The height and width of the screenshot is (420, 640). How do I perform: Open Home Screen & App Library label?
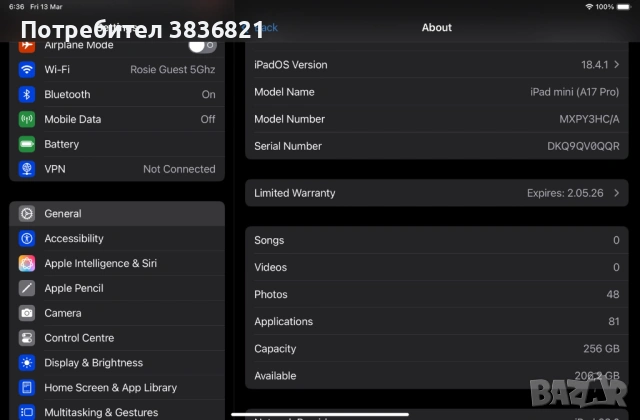111,388
